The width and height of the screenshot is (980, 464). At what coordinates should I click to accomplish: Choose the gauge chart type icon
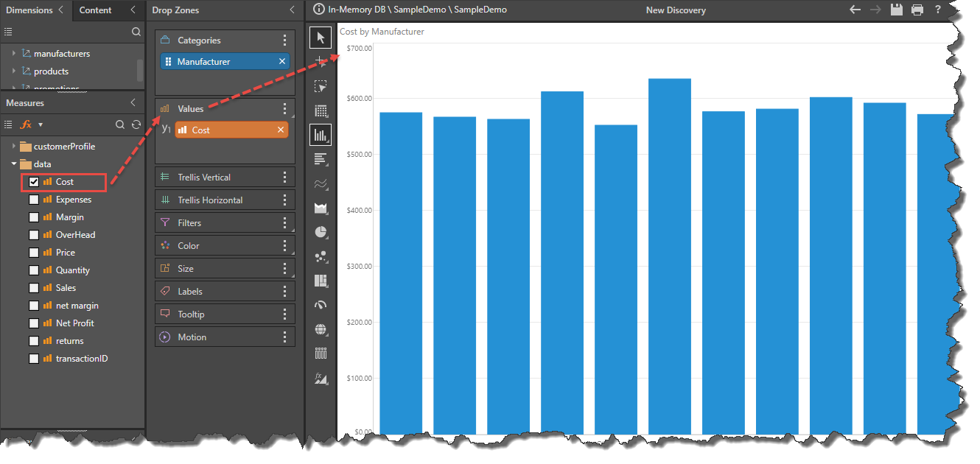coord(321,305)
